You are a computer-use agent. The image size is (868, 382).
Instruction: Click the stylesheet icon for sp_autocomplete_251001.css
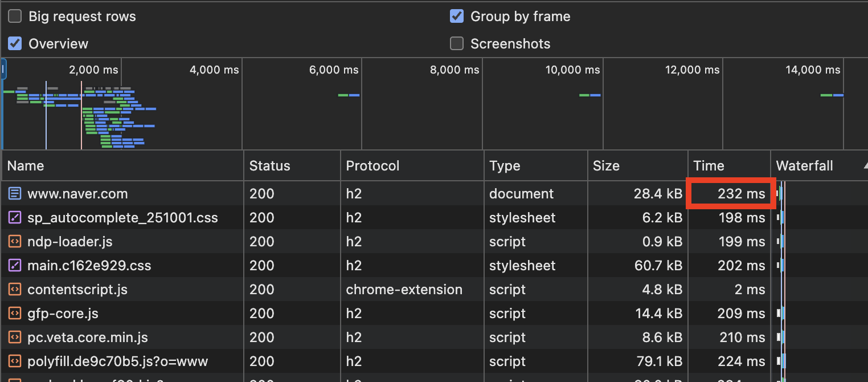pos(14,218)
